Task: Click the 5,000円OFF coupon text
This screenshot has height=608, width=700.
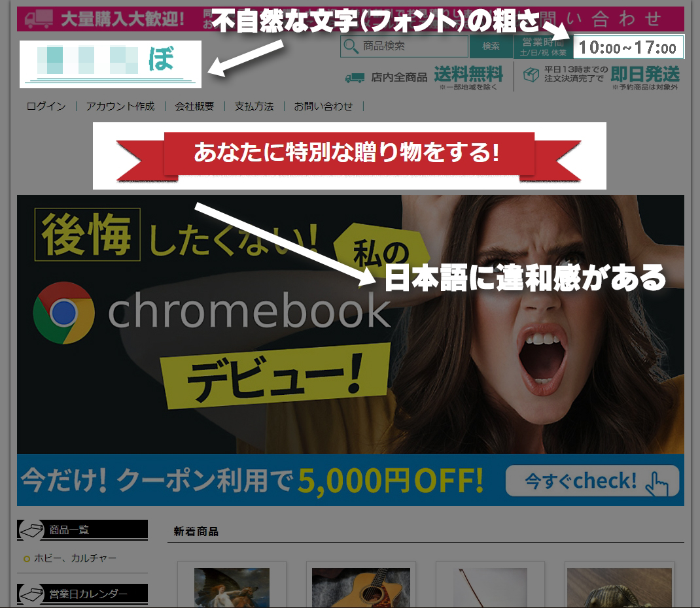Action: point(391,481)
